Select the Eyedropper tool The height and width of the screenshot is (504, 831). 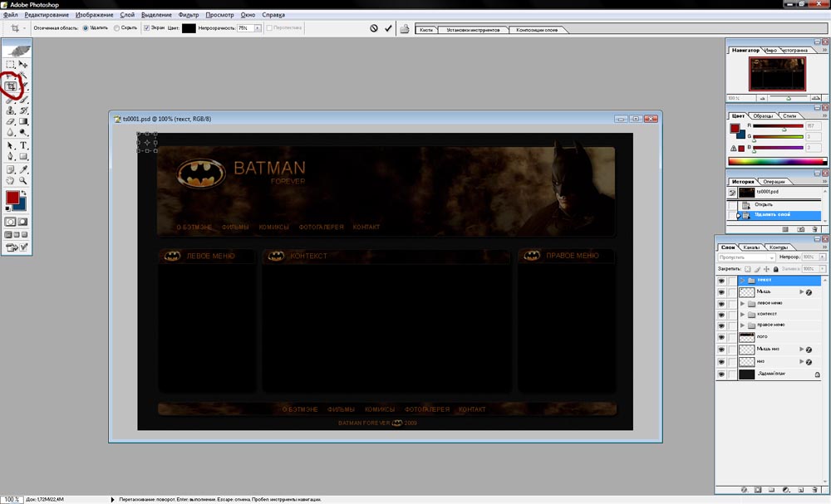coord(23,169)
